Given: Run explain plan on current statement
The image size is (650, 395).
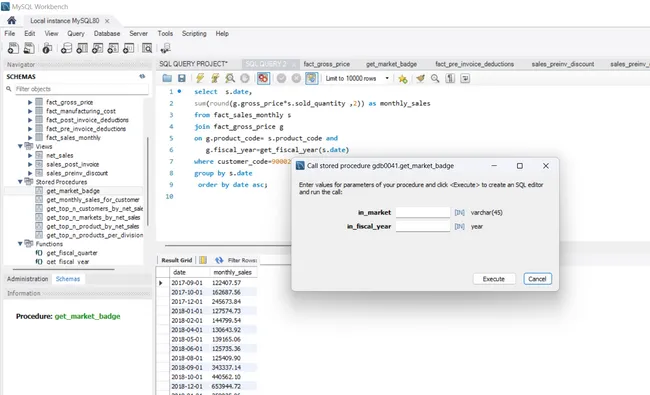Looking at the screenshot, I should [x=230, y=78].
